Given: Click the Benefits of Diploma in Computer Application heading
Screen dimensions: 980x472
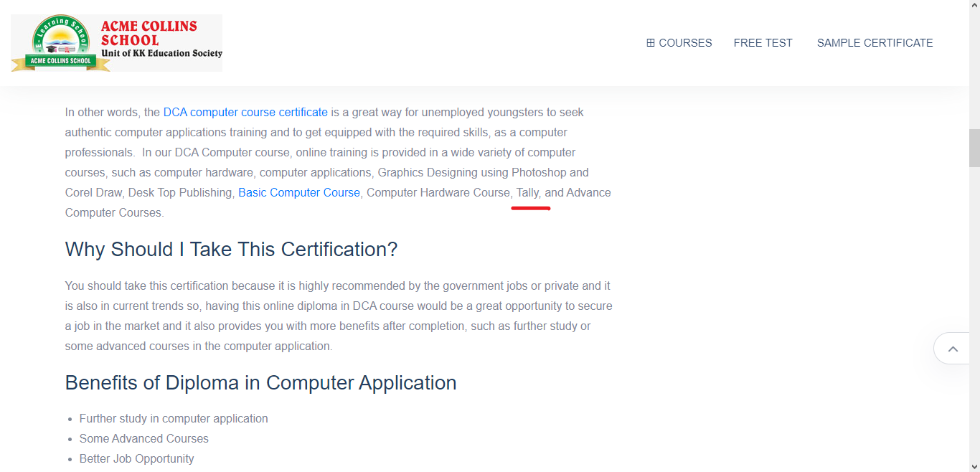Looking at the screenshot, I should coord(260,383).
